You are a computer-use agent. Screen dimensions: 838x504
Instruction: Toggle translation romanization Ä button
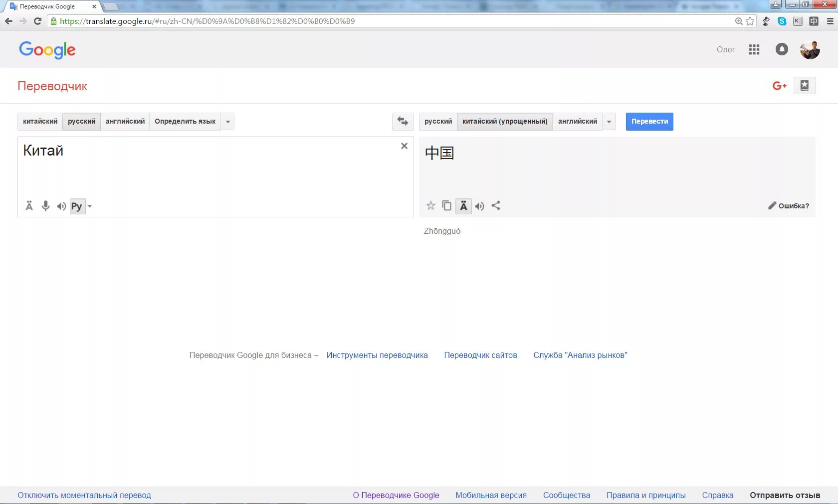pyautogui.click(x=463, y=206)
